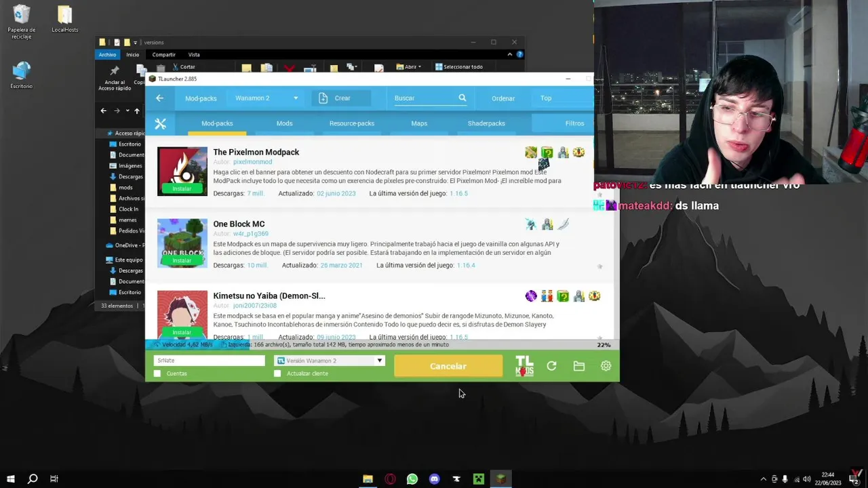The image size is (868, 488).
Task: Collapse the Explorer ribbon chevron
Action: coord(509,54)
